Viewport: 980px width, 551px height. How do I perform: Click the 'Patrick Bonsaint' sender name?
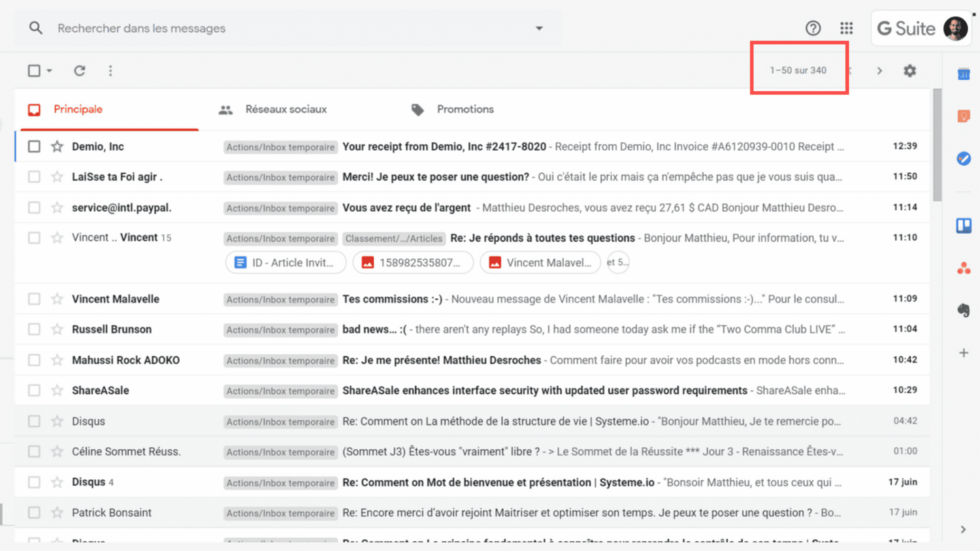click(112, 512)
